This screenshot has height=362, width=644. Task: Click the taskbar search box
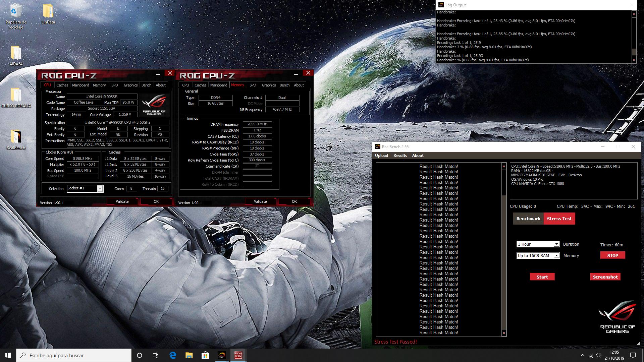[x=74, y=355]
